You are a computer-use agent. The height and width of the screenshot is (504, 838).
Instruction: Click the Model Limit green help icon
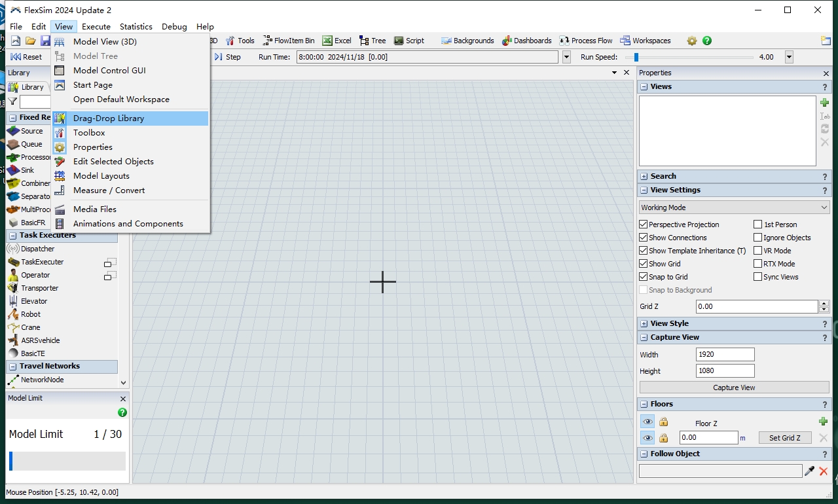click(x=122, y=412)
